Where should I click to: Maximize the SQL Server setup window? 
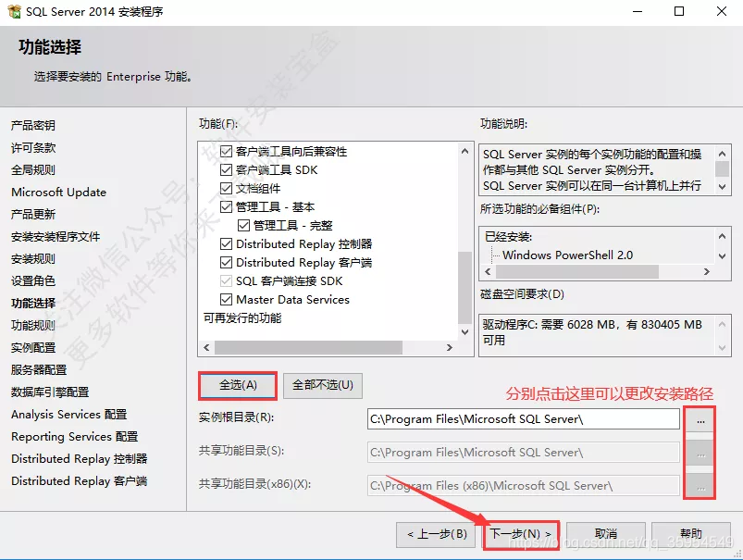679,11
